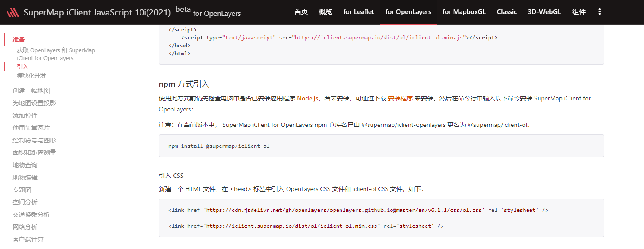Click the 引入 CSS subheading

[x=171, y=176]
